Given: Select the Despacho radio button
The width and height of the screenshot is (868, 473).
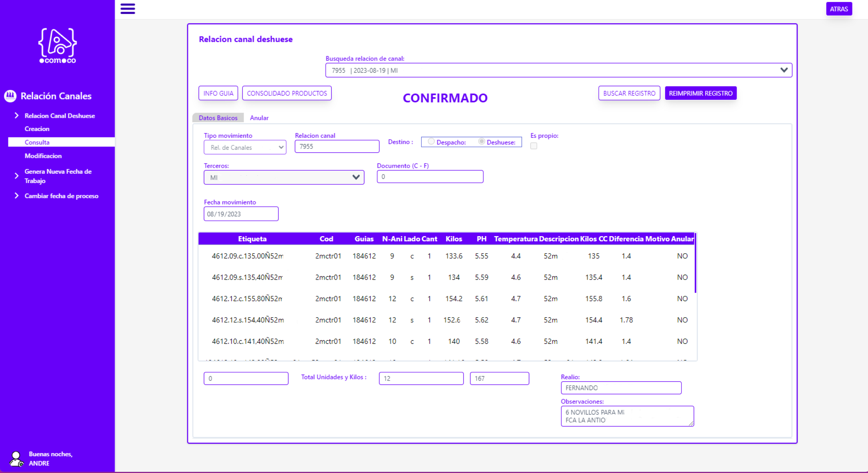Looking at the screenshot, I should click(431, 141).
